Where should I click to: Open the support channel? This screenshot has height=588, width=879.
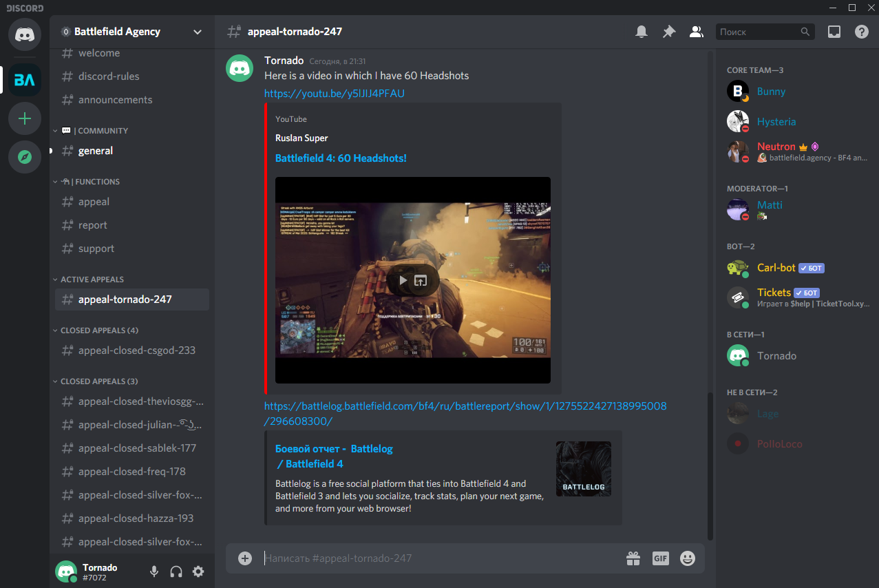click(132, 249)
